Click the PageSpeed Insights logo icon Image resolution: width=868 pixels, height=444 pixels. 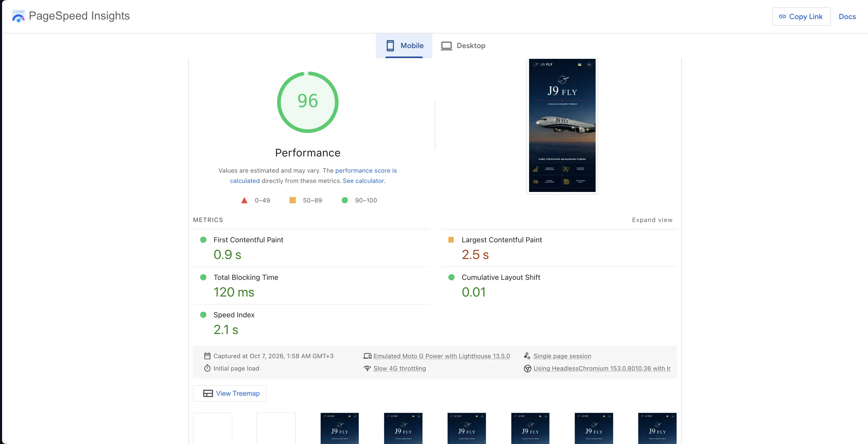18,16
